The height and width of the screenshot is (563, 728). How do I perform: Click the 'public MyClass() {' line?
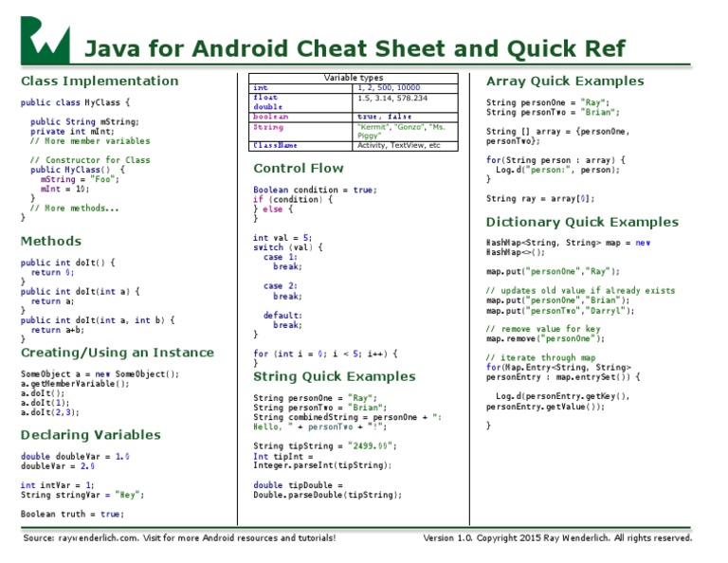point(78,170)
